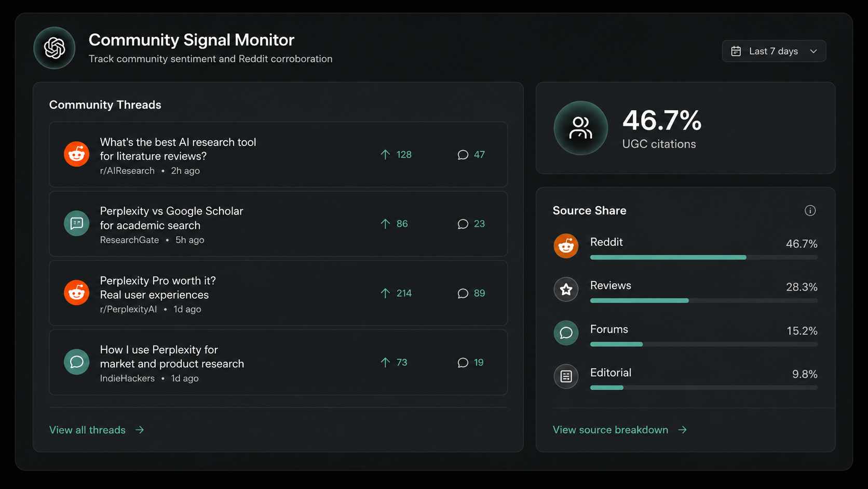The image size is (868, 489).
Task: Click the 46.7% UGC citations headline value
Action: click(x=662, y=121)
